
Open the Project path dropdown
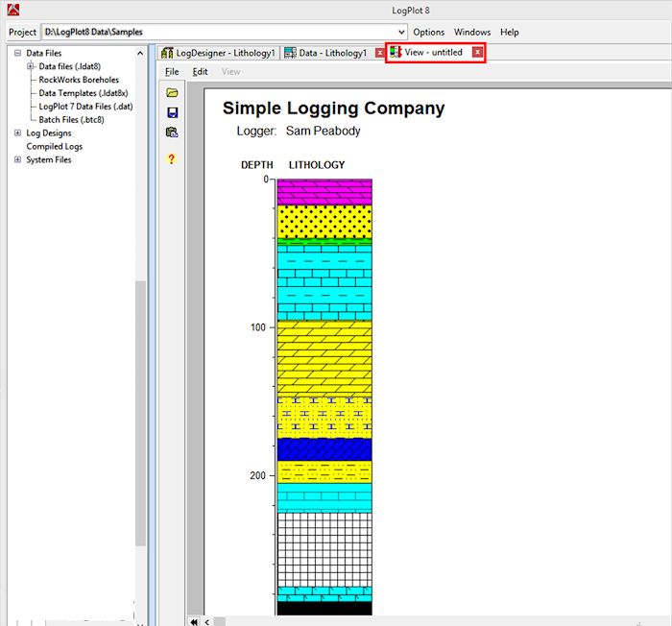click(x=401, y=32)
